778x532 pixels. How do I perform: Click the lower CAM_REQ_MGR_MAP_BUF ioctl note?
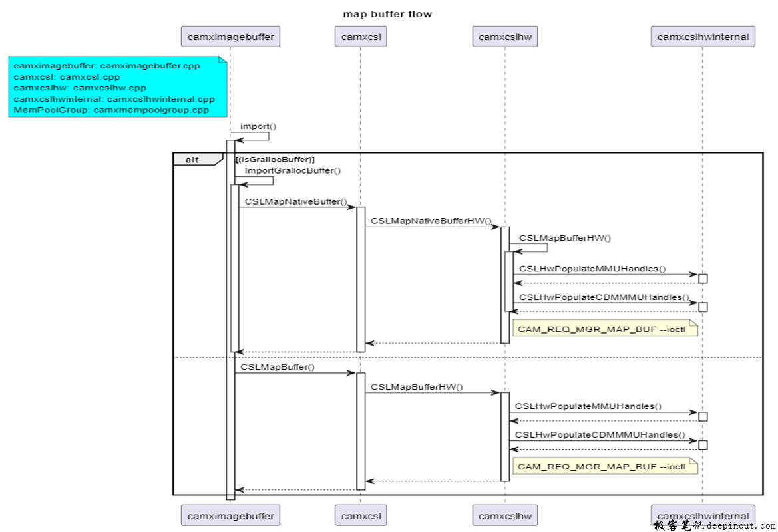604,467
